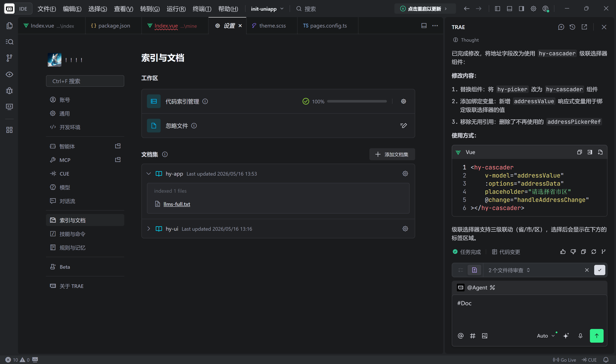Attach an image to chat input
616x364 pixels.
[x=484, y=336]
